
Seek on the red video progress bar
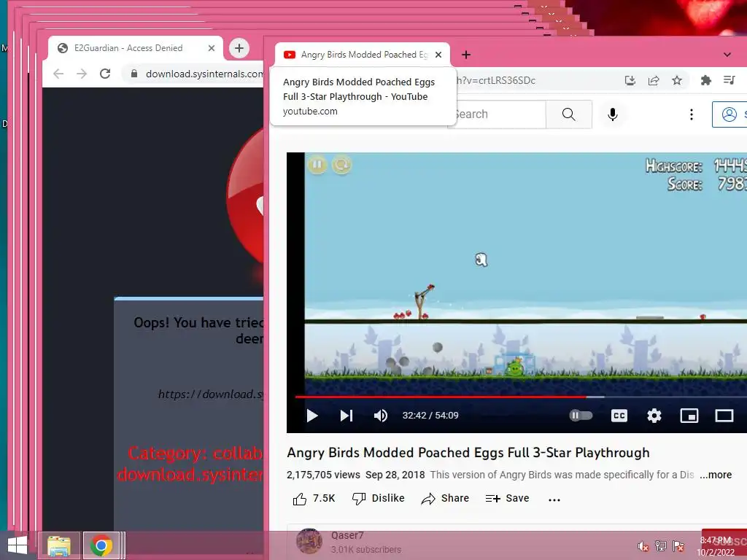point(441,397)
